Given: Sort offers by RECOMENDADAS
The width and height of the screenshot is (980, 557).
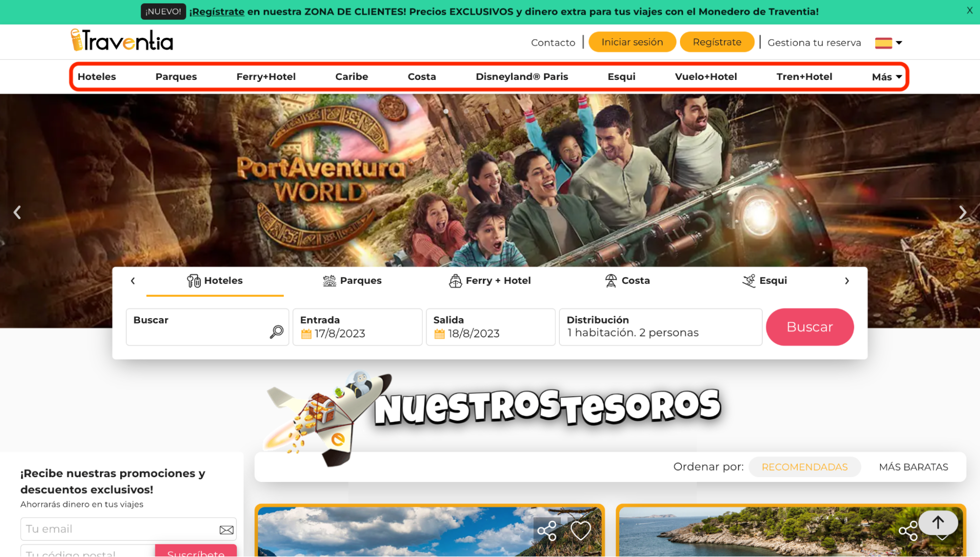Looking at the screenshot, I should [x=804, y=467].
